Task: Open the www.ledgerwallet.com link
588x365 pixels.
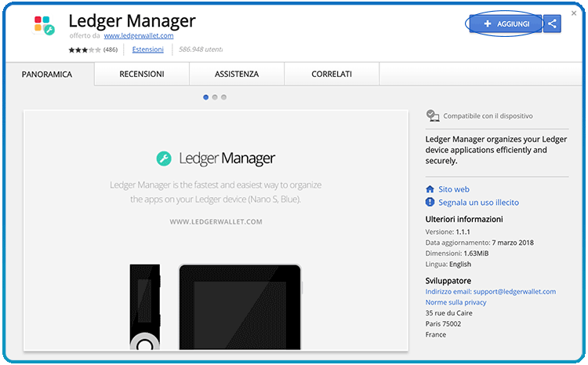Action: [139, 35]
